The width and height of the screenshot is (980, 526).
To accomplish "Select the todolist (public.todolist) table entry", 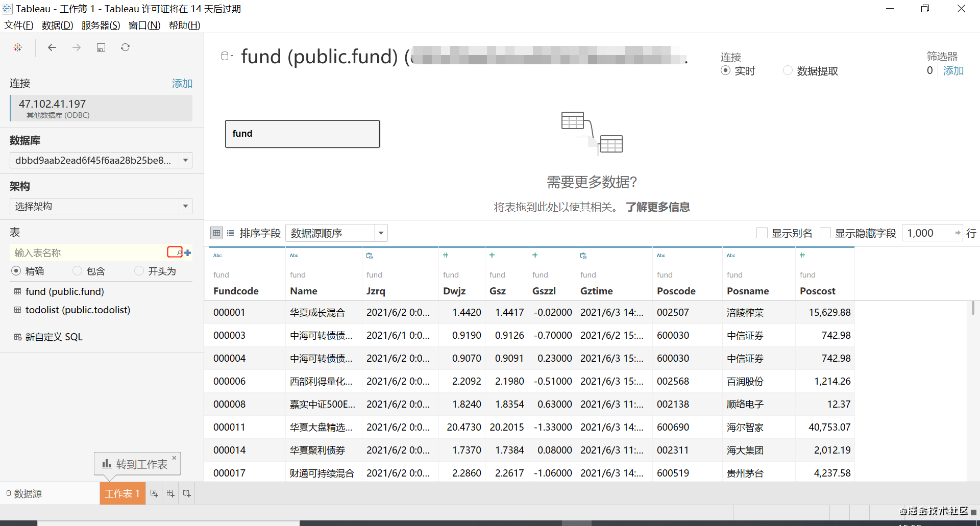I will point(78,310).
